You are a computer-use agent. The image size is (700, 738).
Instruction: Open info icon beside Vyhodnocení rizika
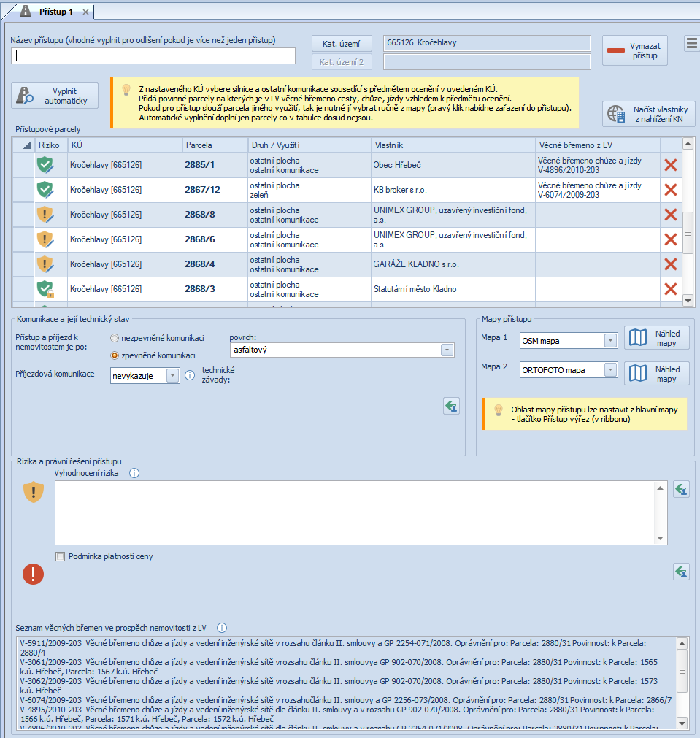coord(134,473)
